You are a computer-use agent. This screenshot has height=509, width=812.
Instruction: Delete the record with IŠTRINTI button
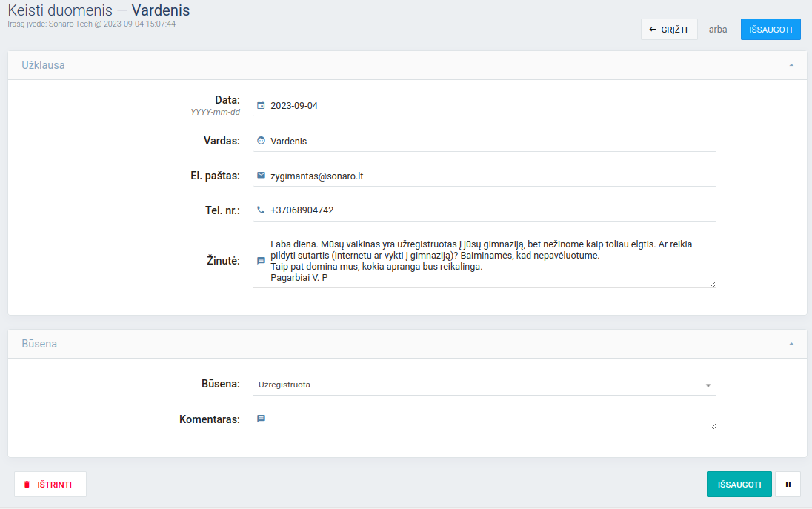[50, 485]
